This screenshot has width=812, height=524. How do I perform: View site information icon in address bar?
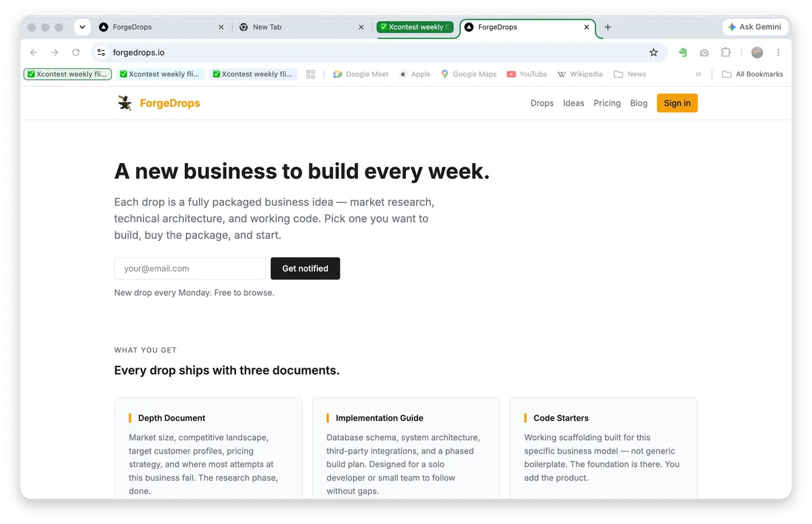(x=101, y=52)
